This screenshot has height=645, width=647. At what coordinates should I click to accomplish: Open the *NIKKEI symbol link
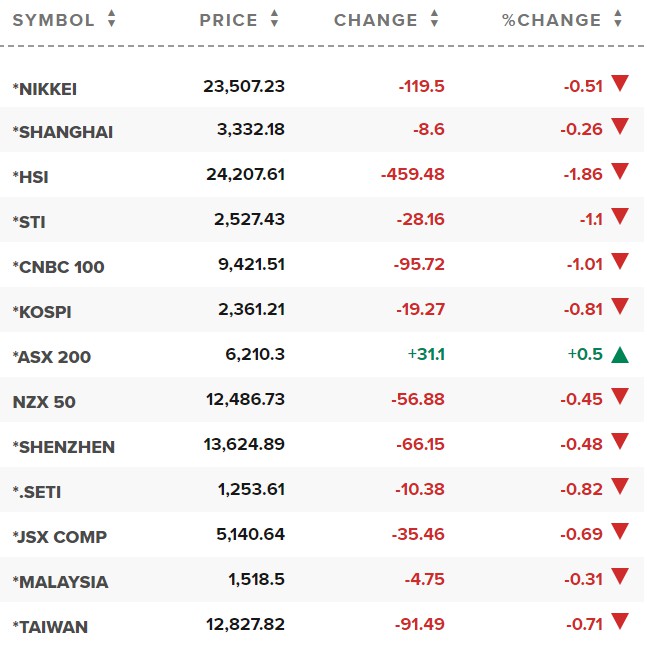tap(45, 89)
